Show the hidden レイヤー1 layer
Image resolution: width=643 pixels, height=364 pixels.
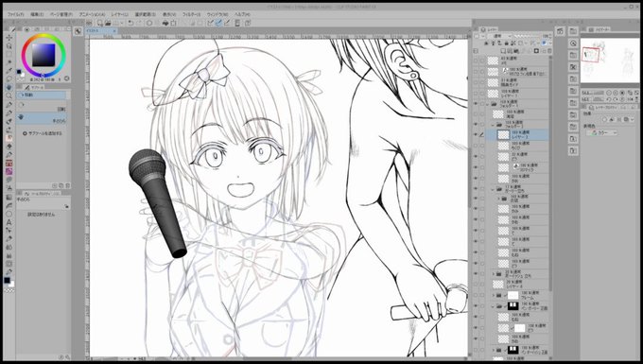(x=476, y=94)
